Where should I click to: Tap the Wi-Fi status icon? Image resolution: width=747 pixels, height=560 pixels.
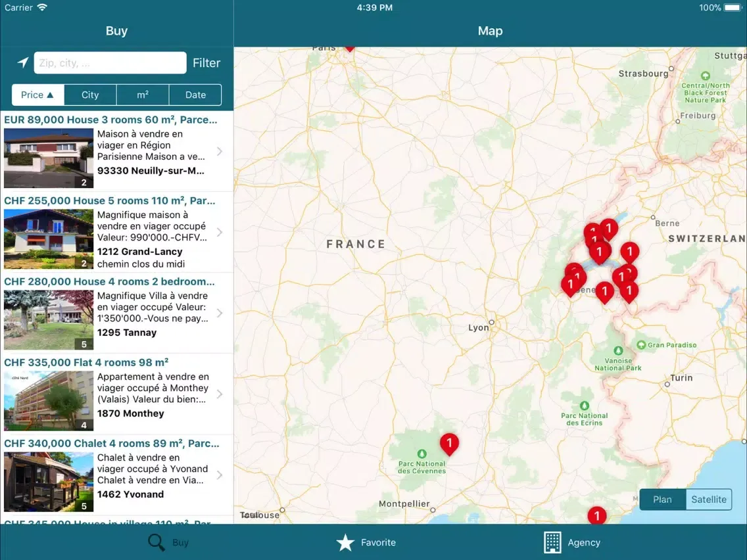pos(42,7)
